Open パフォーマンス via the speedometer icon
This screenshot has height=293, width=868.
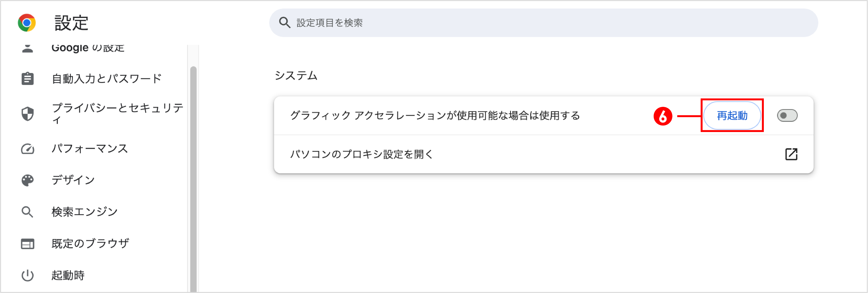coord(27,148)
